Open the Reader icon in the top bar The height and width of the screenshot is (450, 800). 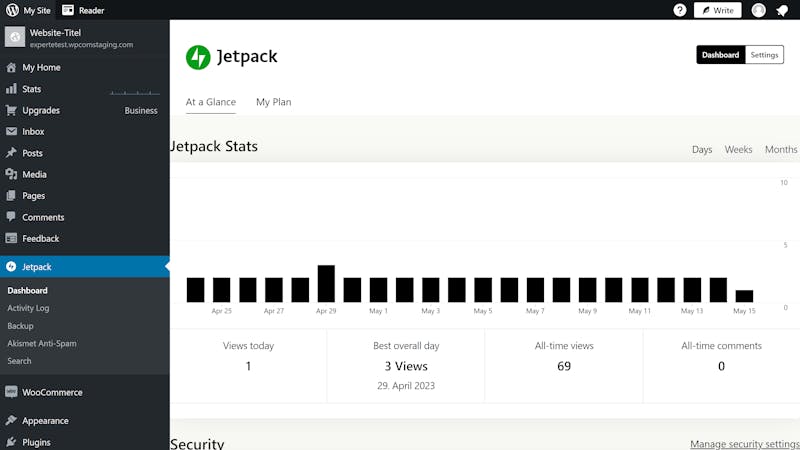pos(68,10)
